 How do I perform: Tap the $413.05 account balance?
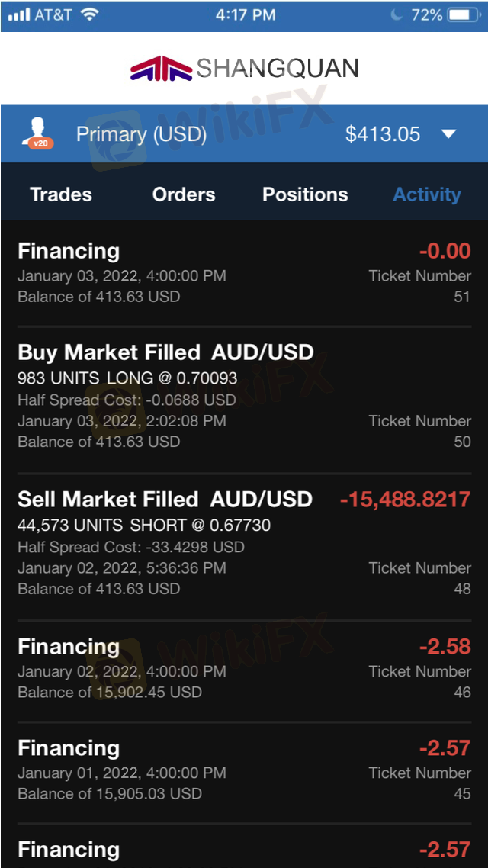pyautogui.click(x=383, y=134)
